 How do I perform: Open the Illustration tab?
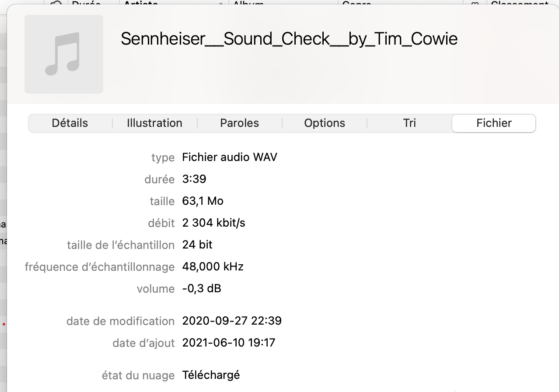click(154, 123)
